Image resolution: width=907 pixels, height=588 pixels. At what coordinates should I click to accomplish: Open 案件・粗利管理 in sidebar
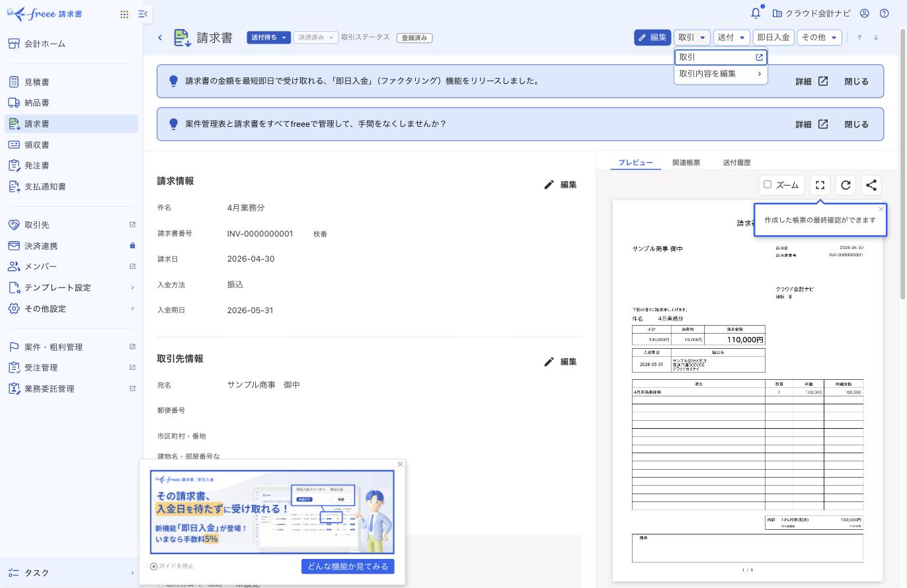71,347
